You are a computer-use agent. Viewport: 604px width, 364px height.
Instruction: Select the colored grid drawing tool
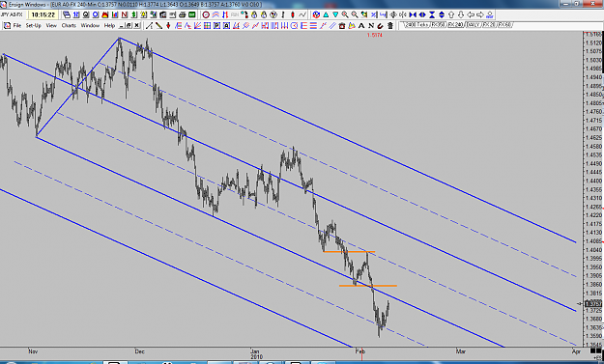(207, 25)
